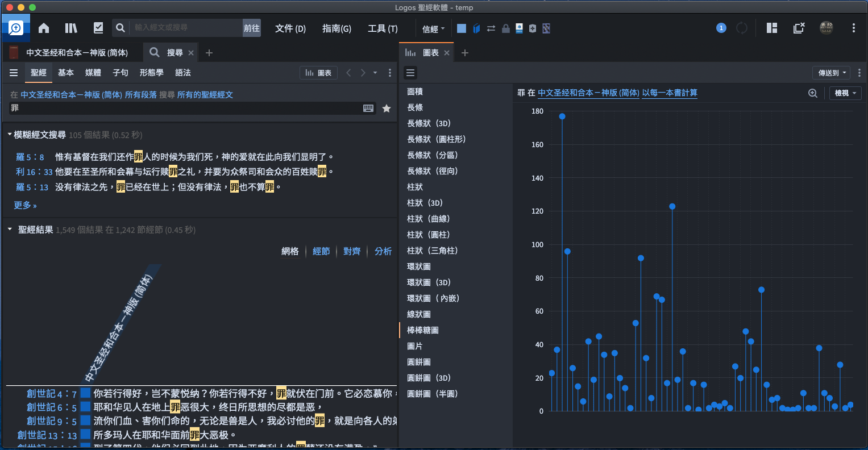
Task: Close the 搜尋 tab
Action: click(191, 53)
